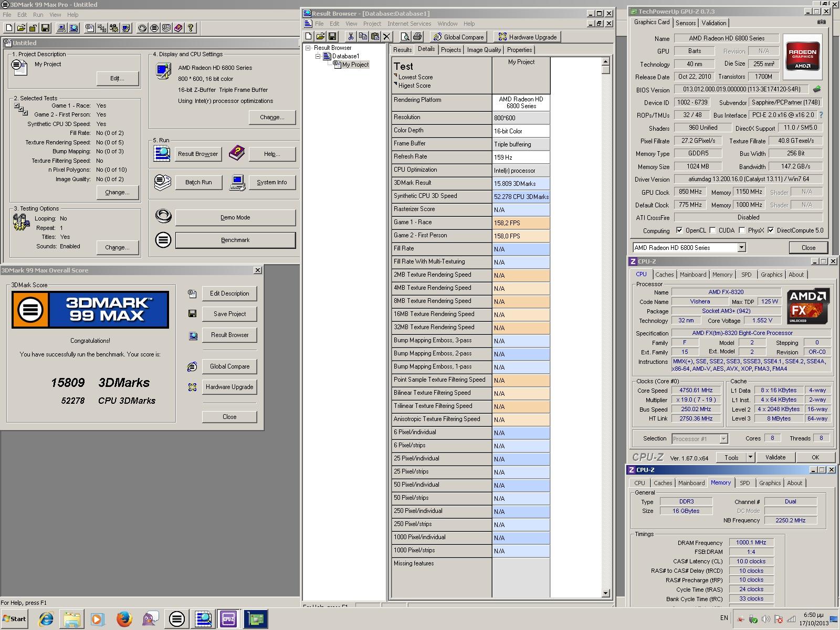
Task: Open Selected Tests icon in 3DMark toolbar
Action: (102, 28)
